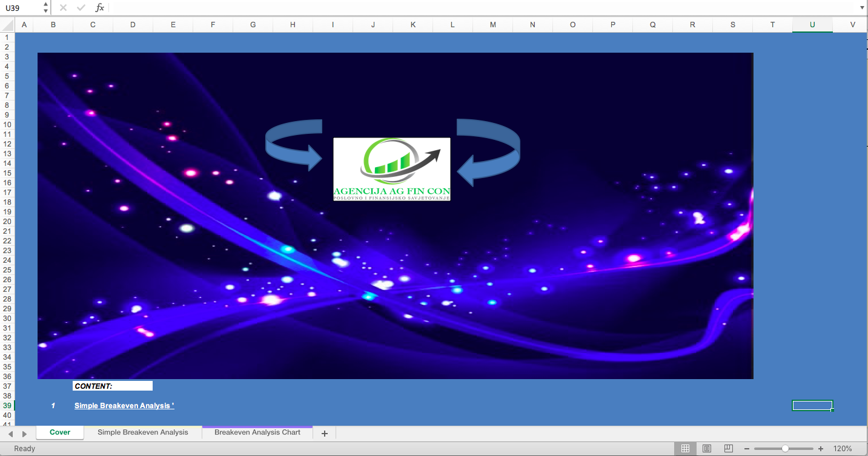Click the Name Box down arrow stepper
Image resolution: width=868 pixels, height=456 pixels.
click(46, 11)
